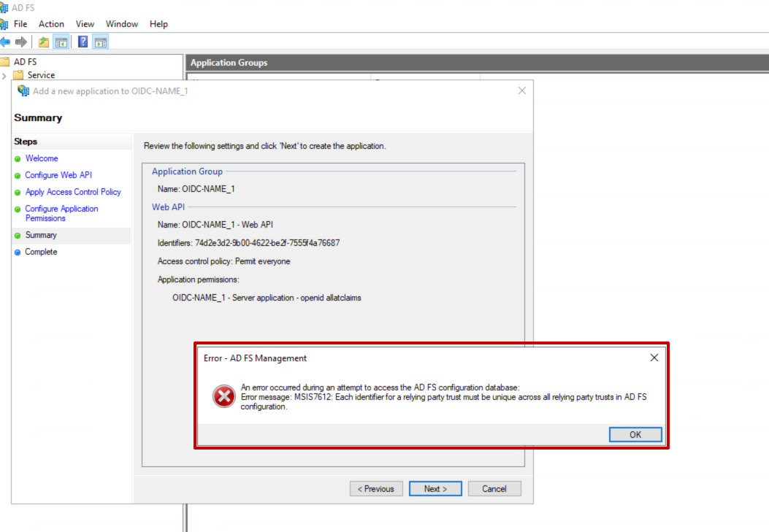Click the green dot beside Summary step
The height and width of the screenshot is (532, 769).
(x=18, y=236)
